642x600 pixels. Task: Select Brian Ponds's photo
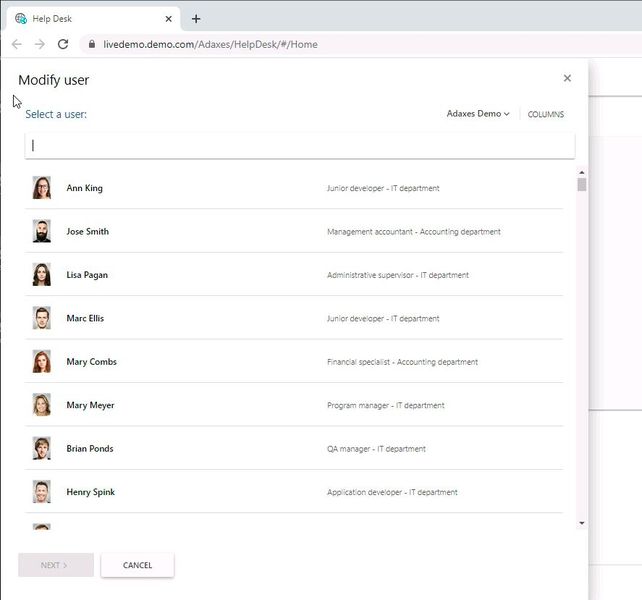[x=42, y=448]
